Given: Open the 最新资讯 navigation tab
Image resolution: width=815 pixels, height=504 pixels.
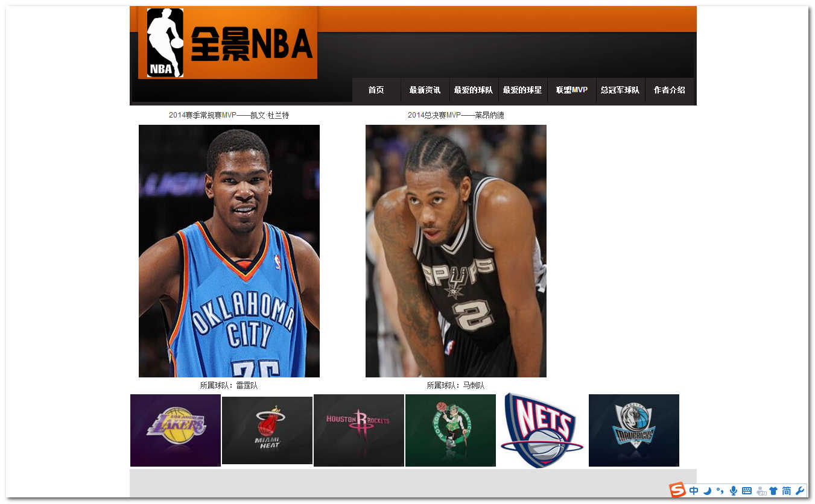Looking at the screenshot, I should click(425, 90).
